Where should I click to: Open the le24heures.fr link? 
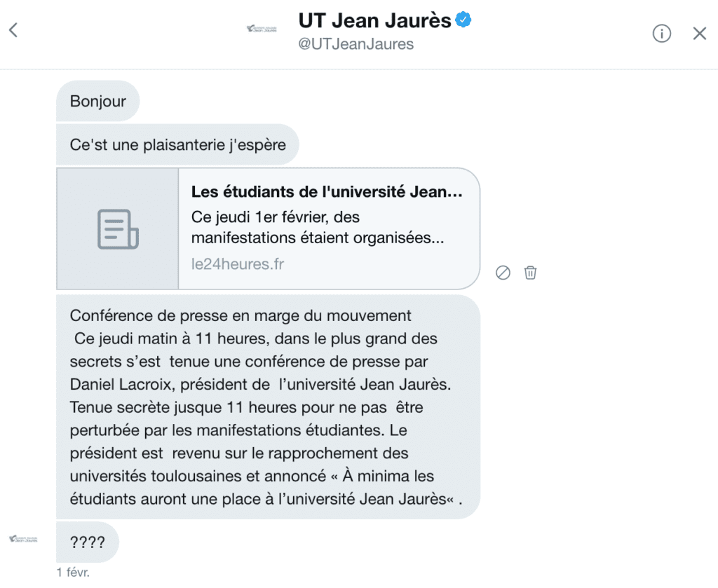(238, 264)
